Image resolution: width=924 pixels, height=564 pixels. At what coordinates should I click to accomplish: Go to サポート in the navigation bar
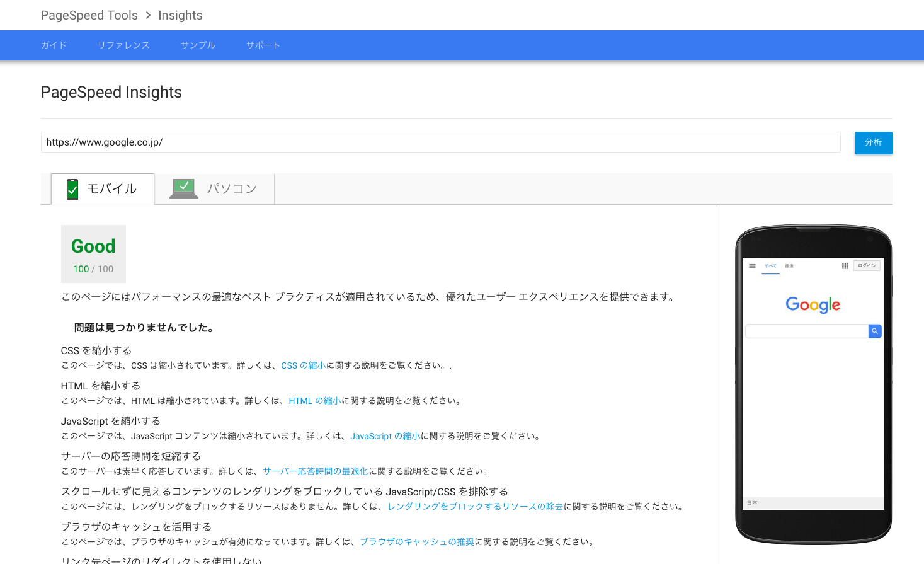click(263, 45)
